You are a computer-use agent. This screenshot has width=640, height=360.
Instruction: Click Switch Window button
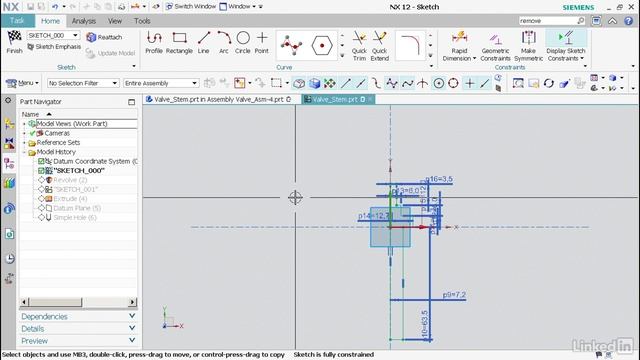[191, 7]
